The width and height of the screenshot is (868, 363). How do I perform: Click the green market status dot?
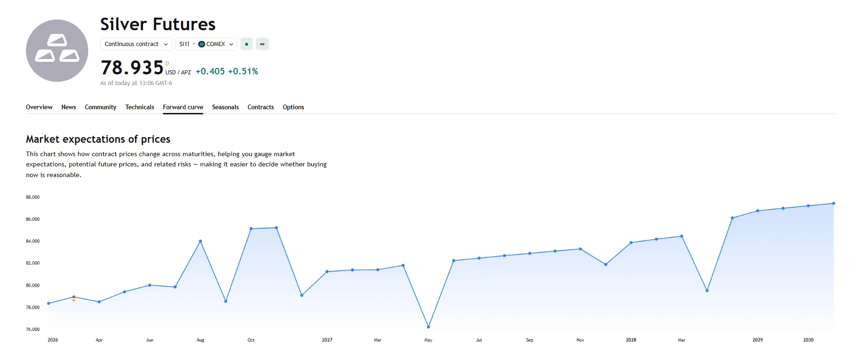tap(246, 44)
